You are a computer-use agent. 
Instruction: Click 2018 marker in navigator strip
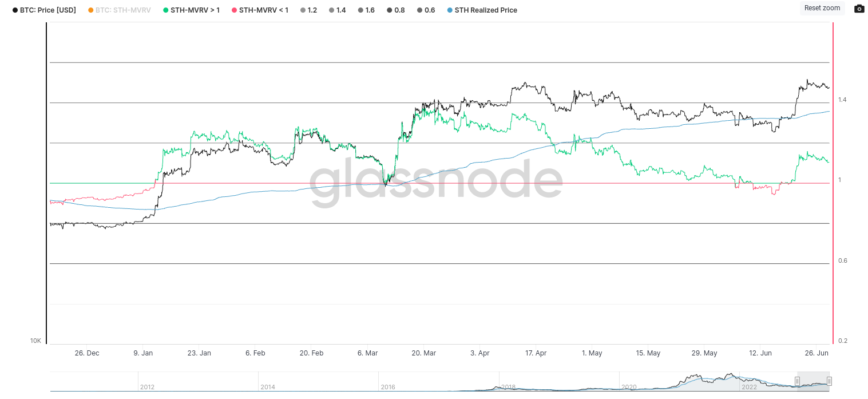pos(508,388)
